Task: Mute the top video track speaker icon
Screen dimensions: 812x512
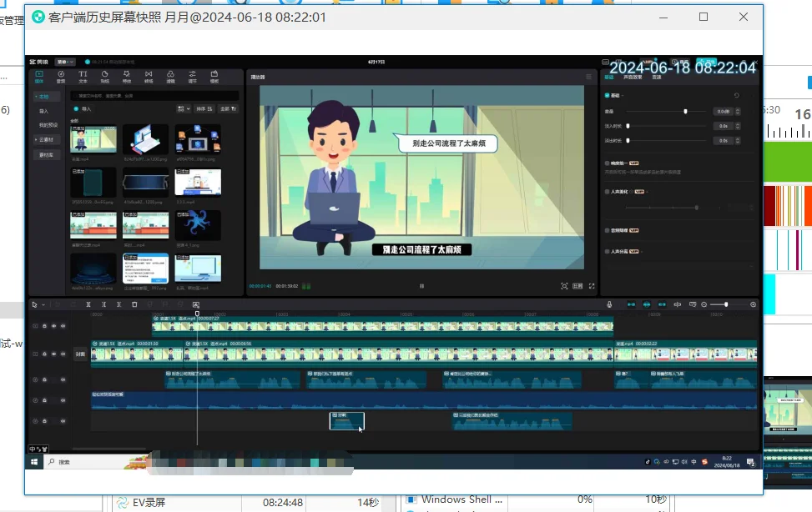Action: pyautogui.click(x=63, y=326)
